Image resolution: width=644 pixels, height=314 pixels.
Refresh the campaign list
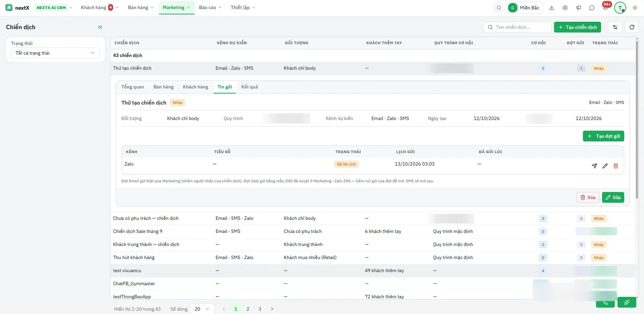(x=632, y=27)
